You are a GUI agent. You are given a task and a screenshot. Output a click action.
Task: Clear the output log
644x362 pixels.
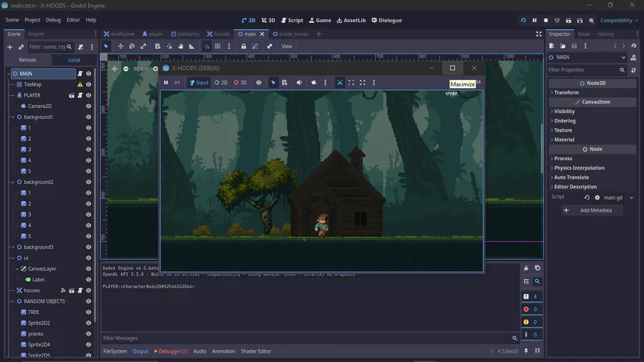tap(526, 268)
